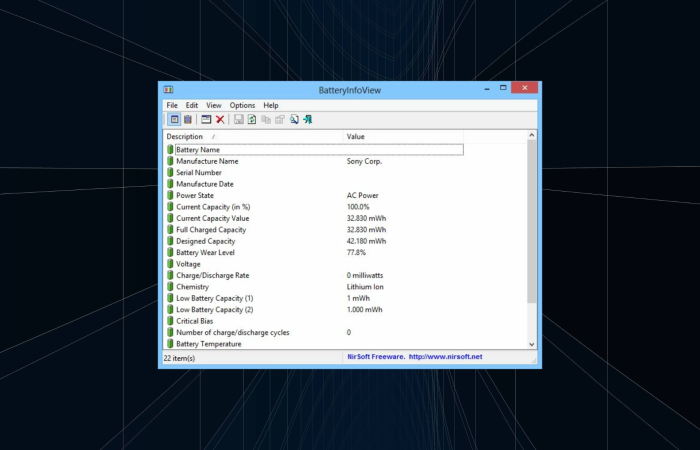Select Number of charge/discharge cycles row

point(315,333)
